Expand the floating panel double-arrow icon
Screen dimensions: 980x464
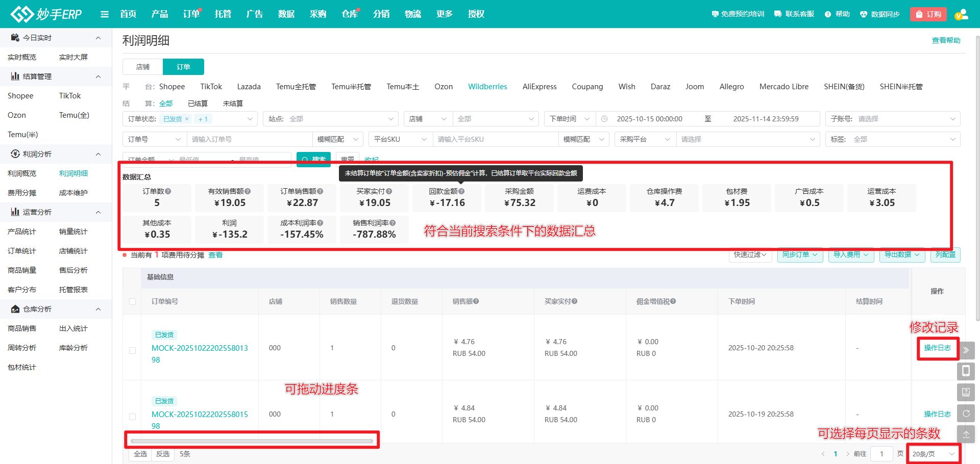click(x=966, y=350)
